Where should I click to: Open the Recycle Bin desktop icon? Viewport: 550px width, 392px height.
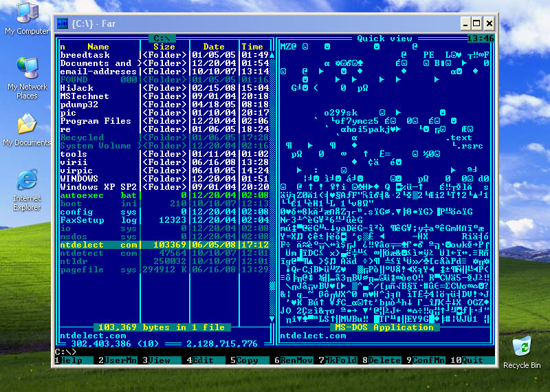pos(522,352)
